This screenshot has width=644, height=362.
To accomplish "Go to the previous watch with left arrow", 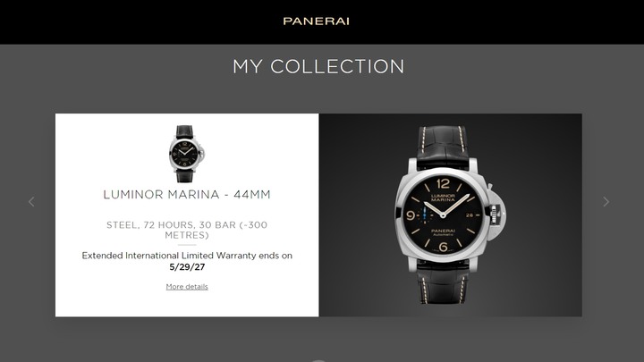I will tap(31, 201).
